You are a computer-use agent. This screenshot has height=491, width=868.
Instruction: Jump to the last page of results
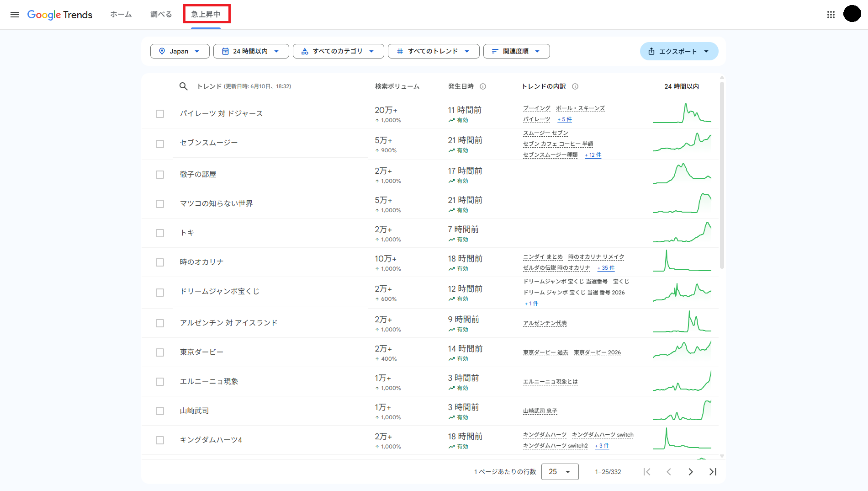(x=713, y=472)
